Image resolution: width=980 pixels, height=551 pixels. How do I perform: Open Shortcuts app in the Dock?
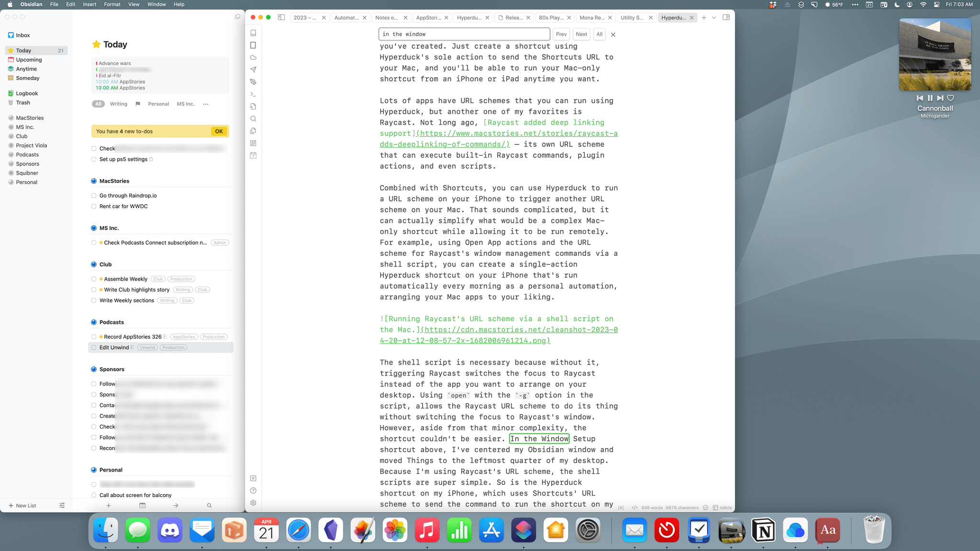click(523, 530)
